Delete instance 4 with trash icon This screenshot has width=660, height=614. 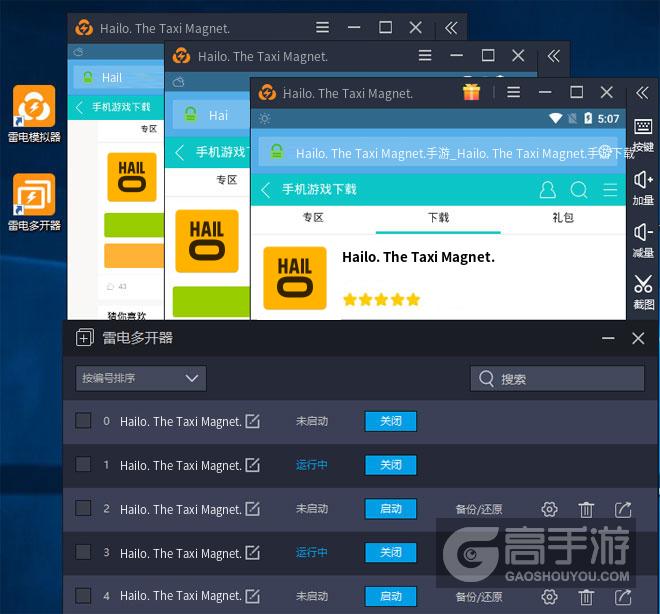tap(586, 597)
